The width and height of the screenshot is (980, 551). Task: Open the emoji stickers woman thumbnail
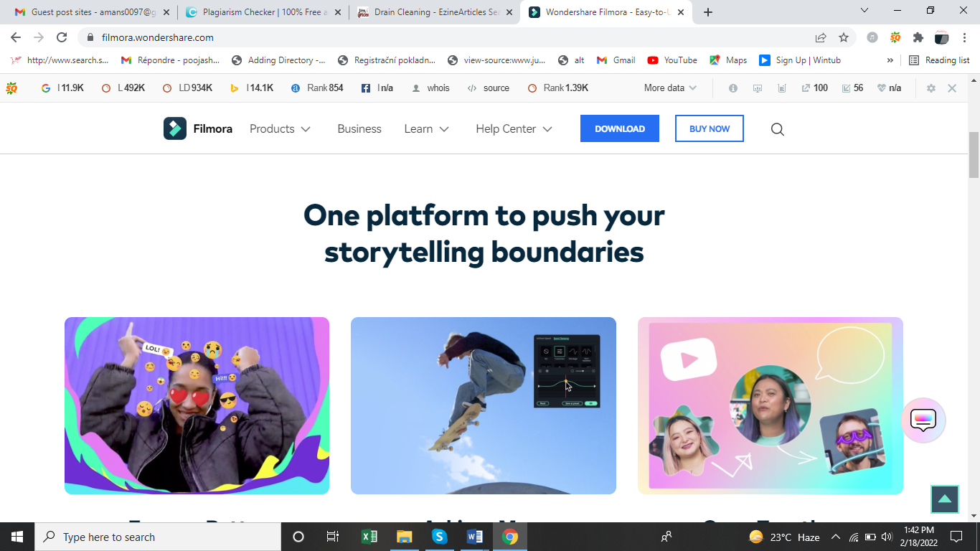coord(197,405)
